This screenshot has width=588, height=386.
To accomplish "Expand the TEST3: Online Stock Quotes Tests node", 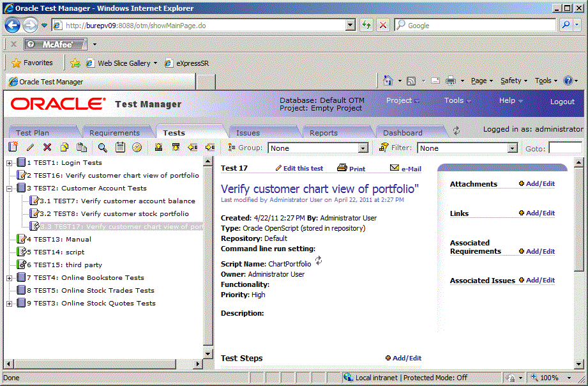I will click(9, 304).
